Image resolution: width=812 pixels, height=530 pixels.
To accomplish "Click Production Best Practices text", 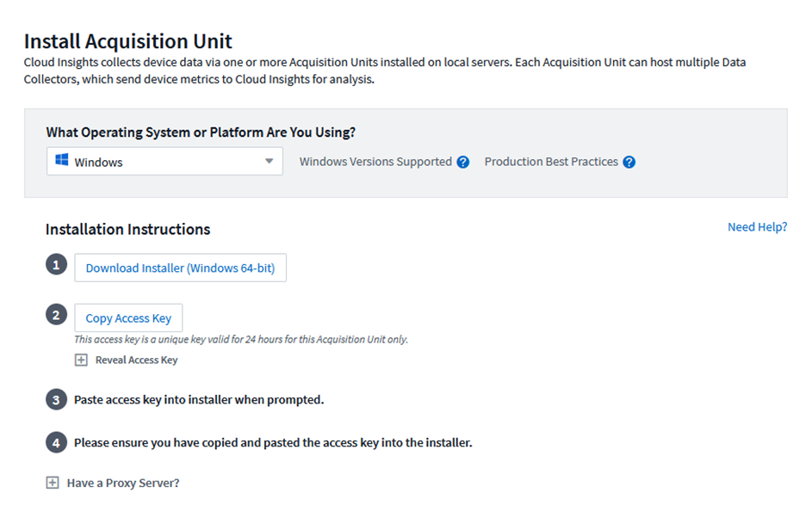I will (551, 162).
